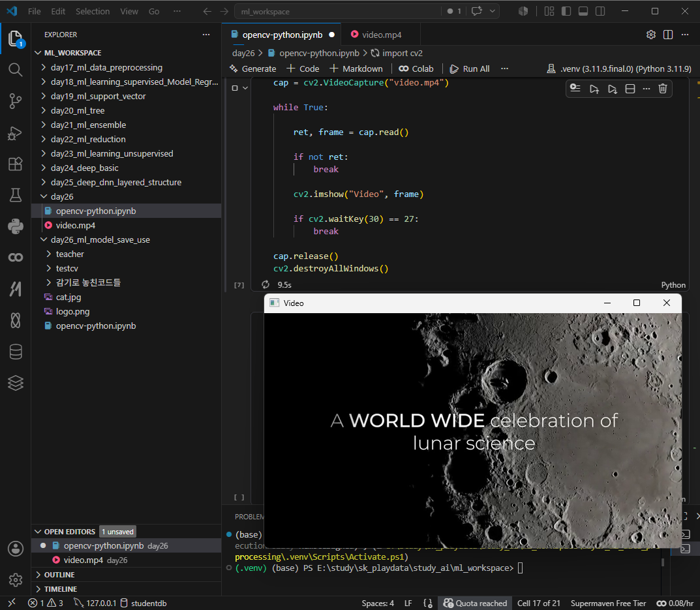700x610 pixels.
Task: Click the Delete Cell trash icon
Action: [663, 89]
